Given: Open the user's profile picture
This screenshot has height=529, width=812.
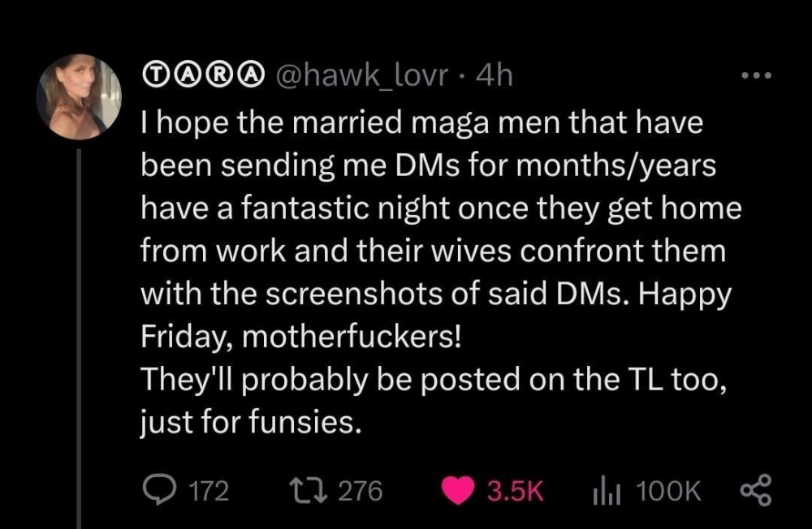Looking at the screenshot, I should pyautogui.click(x=79, y=97).
